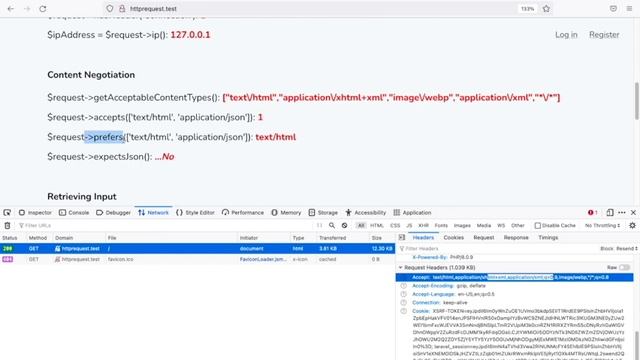Open help for Connection header
Viewport: 640px width, 360px height.
404,302
